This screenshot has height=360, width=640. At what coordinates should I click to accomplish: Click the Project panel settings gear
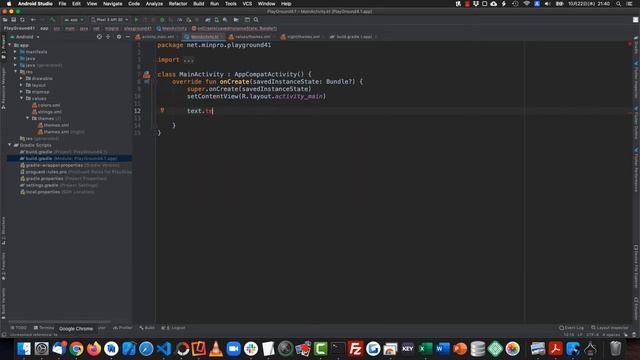(x=119, y=37)
